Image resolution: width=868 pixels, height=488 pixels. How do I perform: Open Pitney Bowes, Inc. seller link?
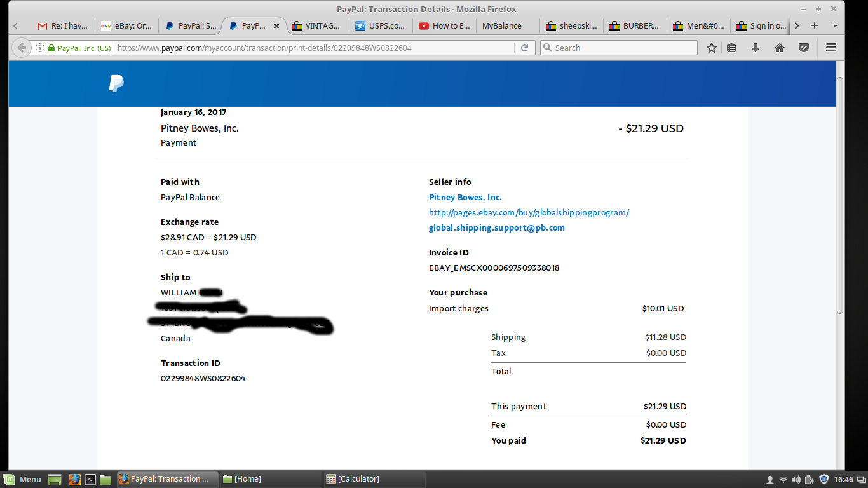(465, 197)
